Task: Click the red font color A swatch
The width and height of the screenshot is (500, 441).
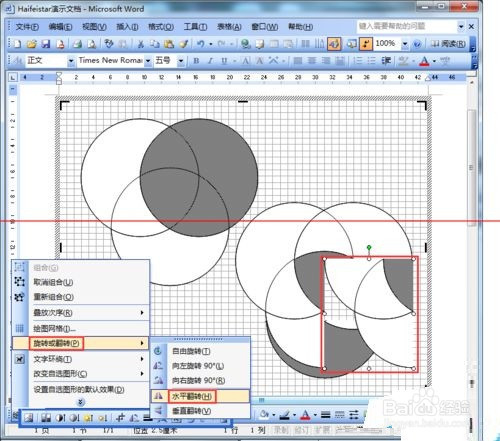Action: tap(424, 61)
